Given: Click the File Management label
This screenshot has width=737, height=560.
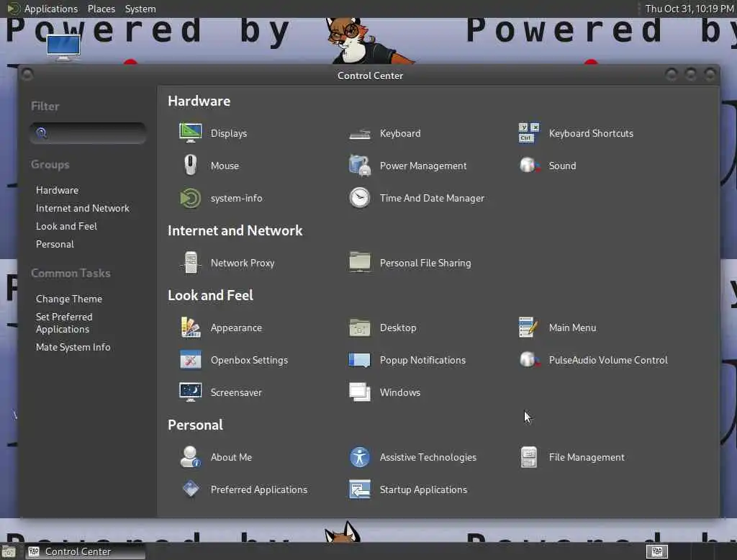Looking at the screenshot, I should [587, 457].
